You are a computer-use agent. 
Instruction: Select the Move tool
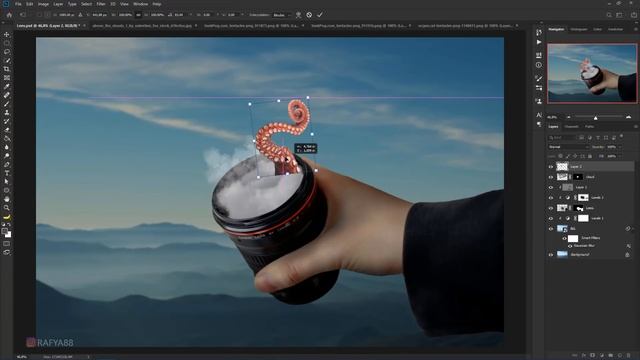(x=7, y=35)
